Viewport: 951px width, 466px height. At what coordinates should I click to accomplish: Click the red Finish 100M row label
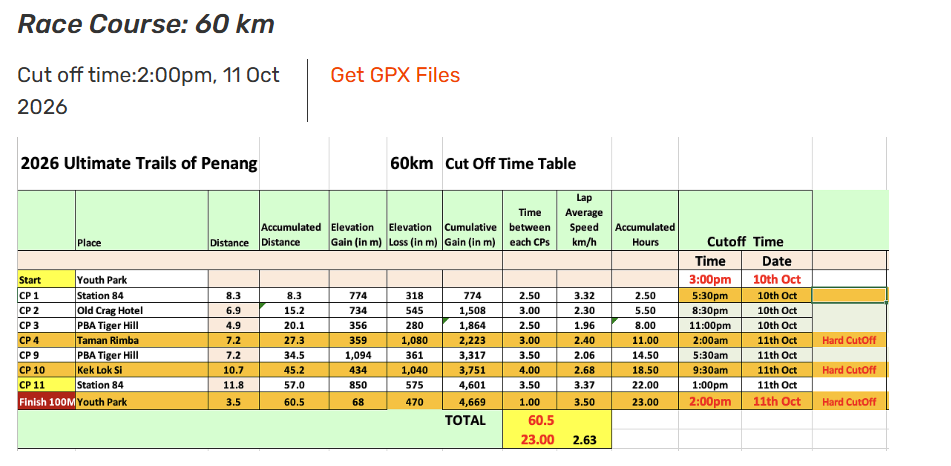(46, 401)
